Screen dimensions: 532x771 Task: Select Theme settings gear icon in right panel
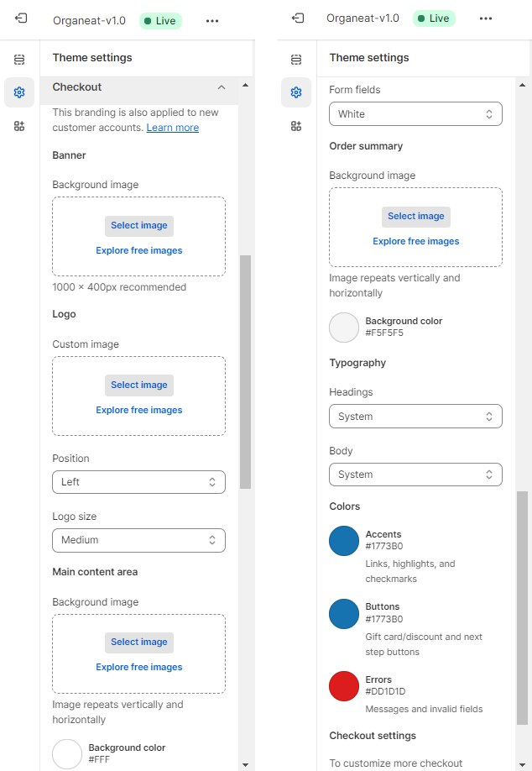296,92
